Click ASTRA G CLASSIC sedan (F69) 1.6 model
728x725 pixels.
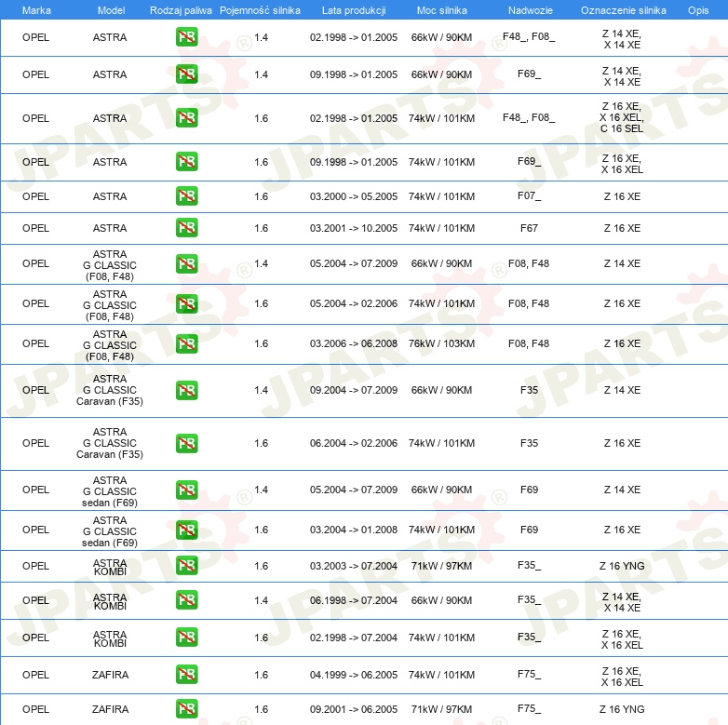point(110,531)
